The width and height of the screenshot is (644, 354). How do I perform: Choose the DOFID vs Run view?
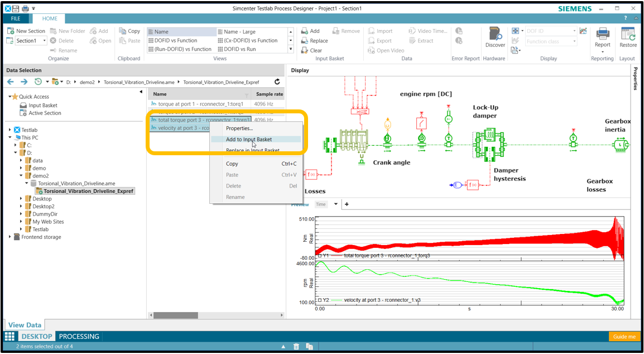click(237, 49)
